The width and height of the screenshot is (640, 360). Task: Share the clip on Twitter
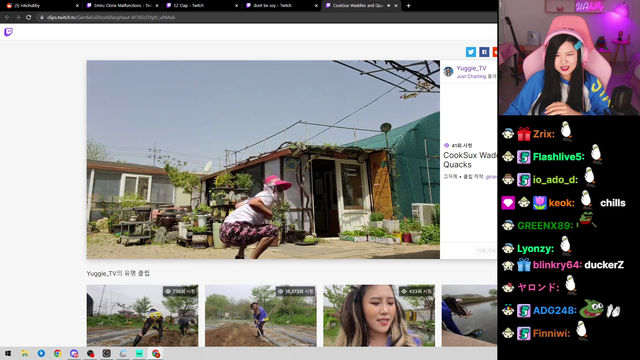point(471,52)
